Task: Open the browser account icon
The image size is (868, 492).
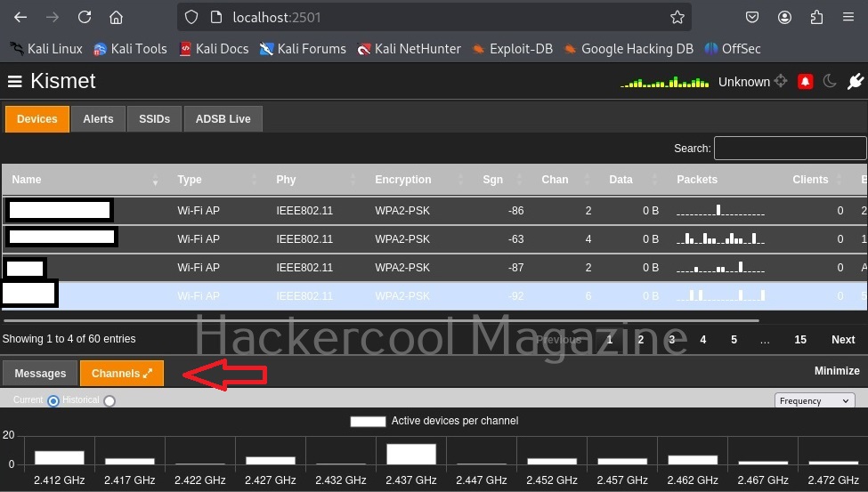Action: (x=784, y=17)
